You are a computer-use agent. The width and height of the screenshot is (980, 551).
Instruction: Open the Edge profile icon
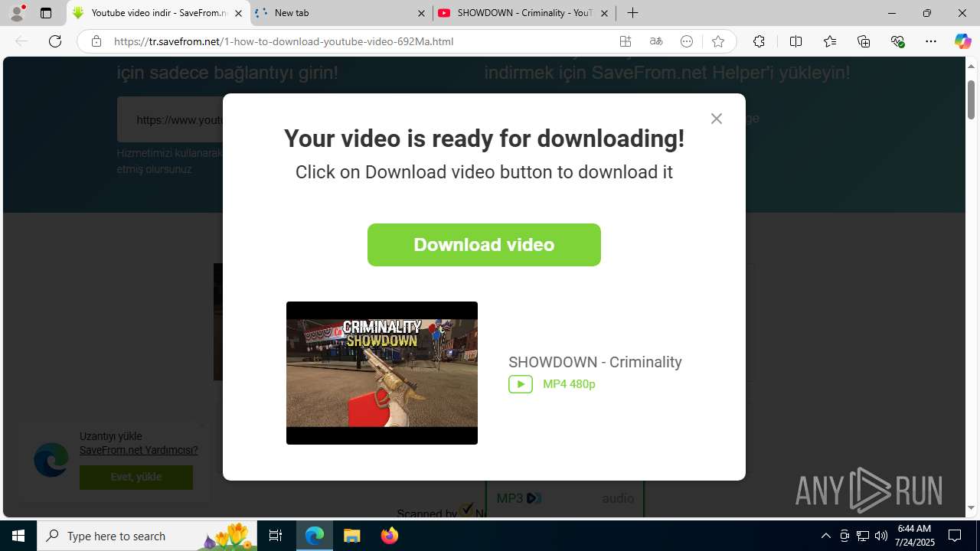[17, 13]
